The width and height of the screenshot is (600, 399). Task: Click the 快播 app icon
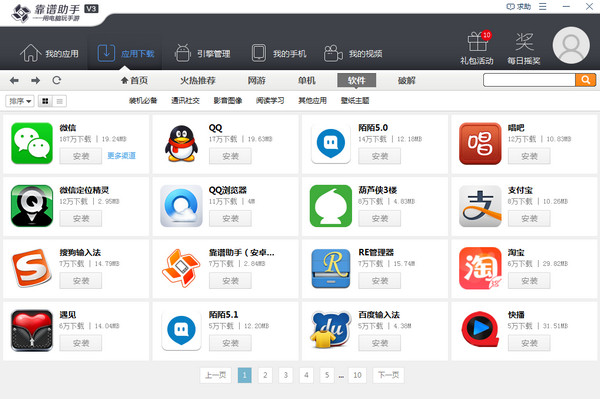click(480, 330)
